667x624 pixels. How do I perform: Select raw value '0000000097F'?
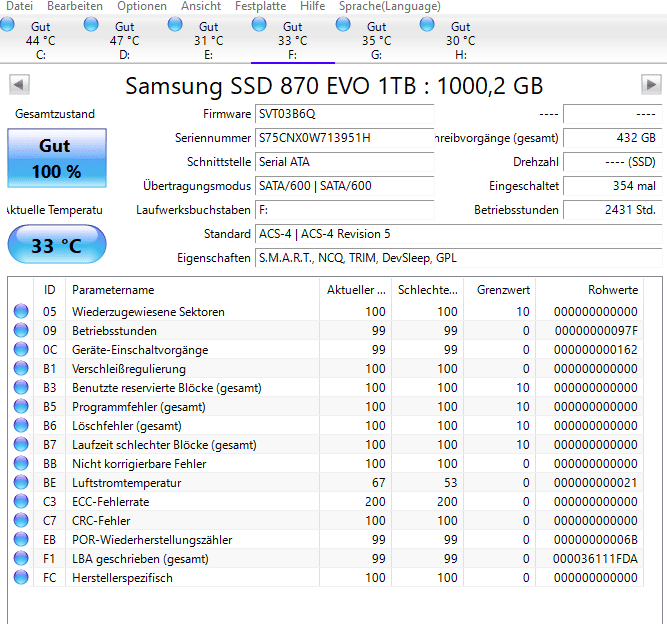pyautogui.click(x=596, y=331)
